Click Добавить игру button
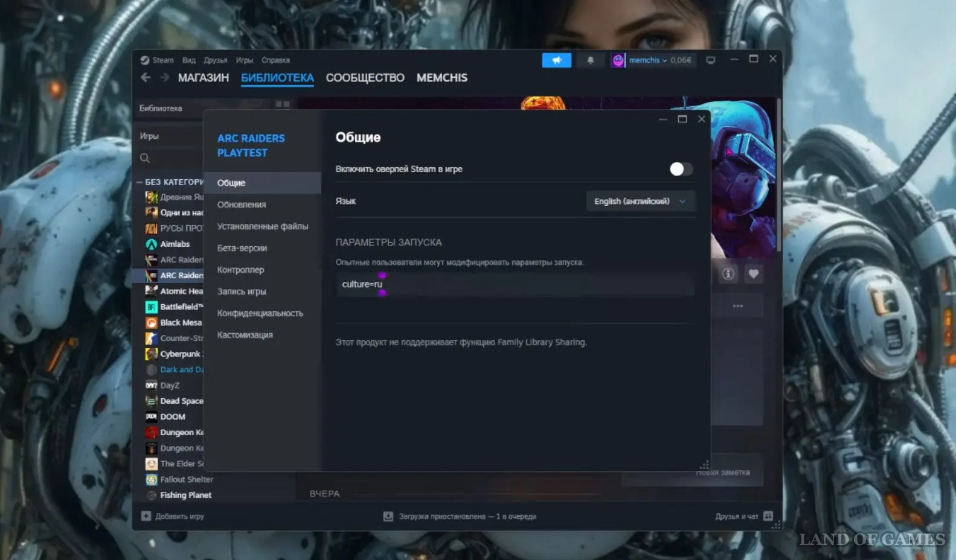Screen dimensions: 956x560 pos(173,517)
